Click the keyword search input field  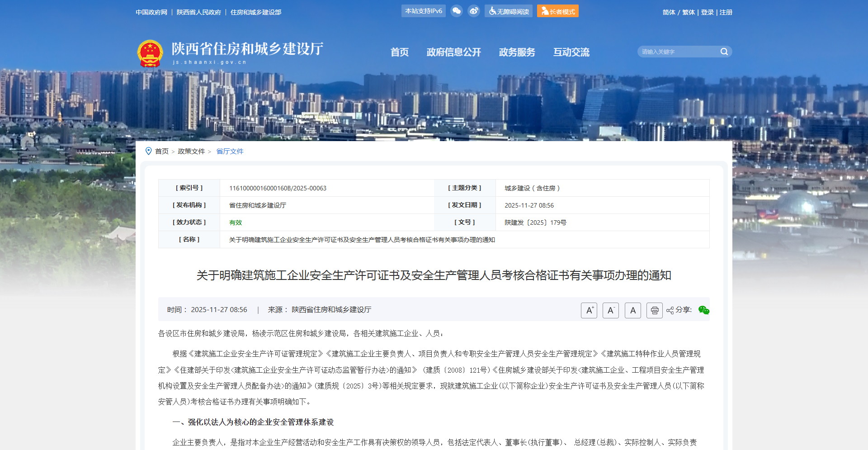coord(678,52)
